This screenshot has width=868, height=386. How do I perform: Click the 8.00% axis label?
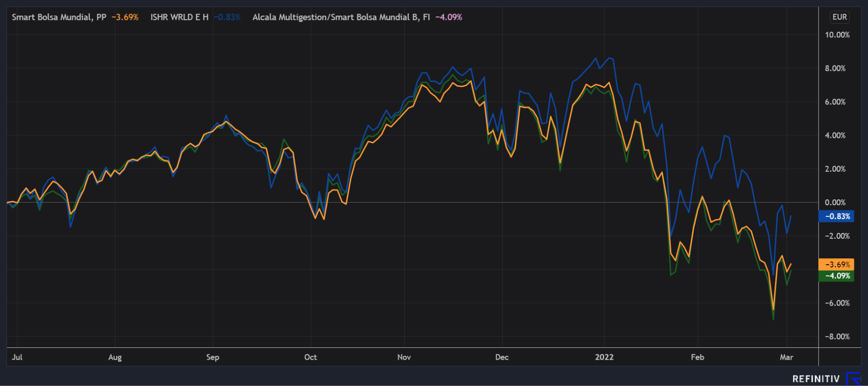tap(835, 69)
